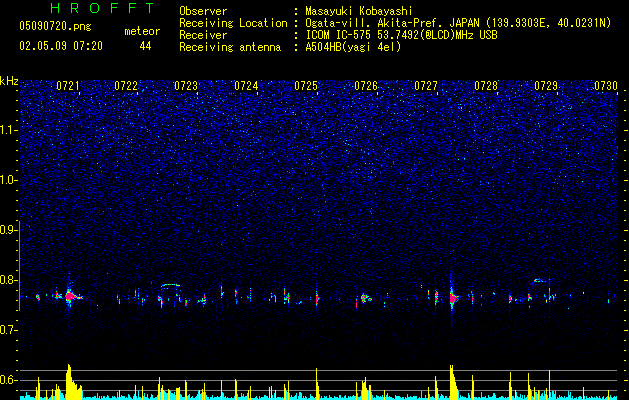Click the Observer label
This screenshot has height=400, width=629.
click(203, 11)
